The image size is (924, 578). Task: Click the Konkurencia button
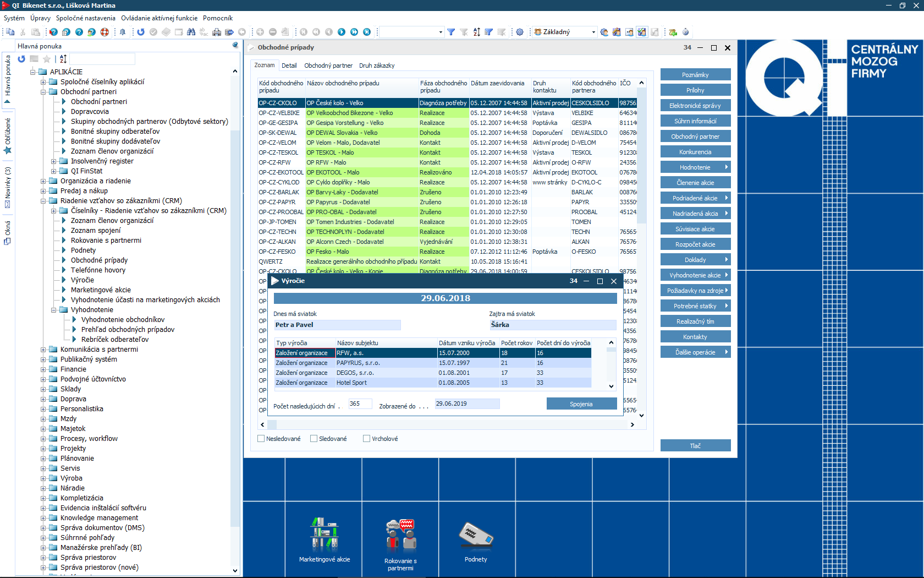pos(695,152)
